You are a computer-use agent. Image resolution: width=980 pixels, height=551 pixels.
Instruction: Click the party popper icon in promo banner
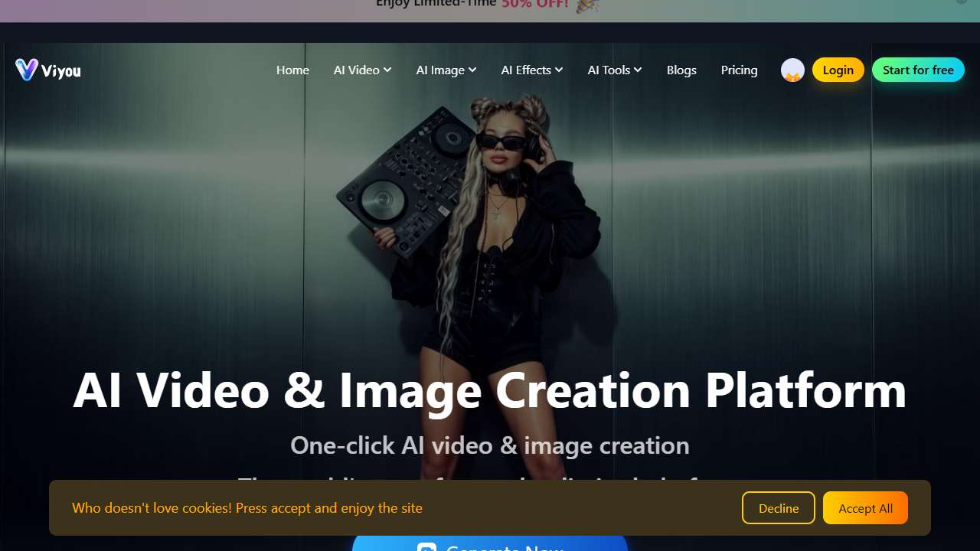pos(587,5)
